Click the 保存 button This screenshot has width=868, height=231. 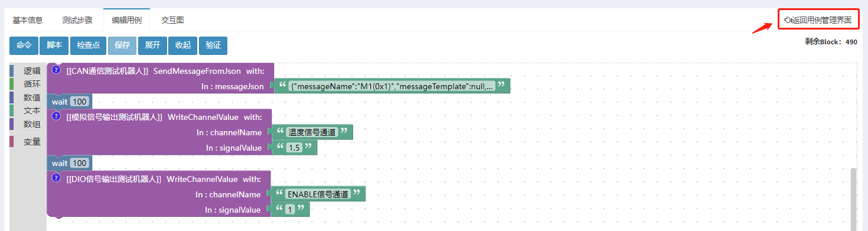point(122,45)
